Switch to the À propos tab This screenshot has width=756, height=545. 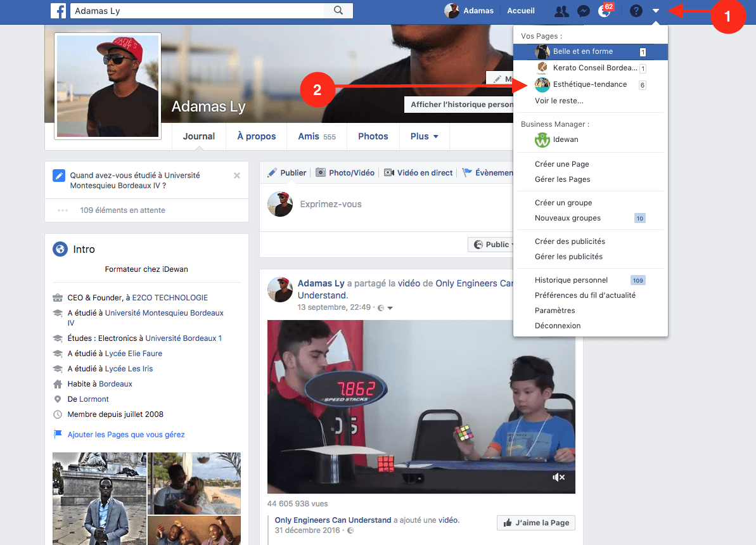tap(257, 136)
